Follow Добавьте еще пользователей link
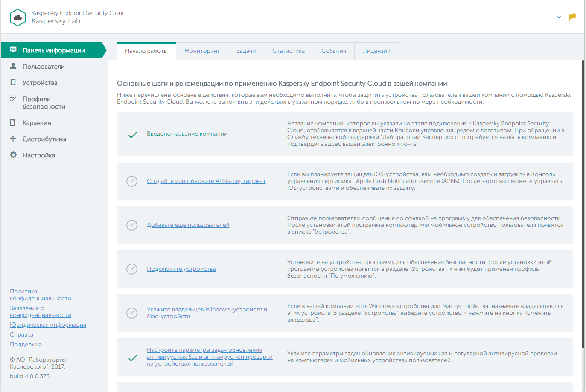Viewport: 586px width, 392px height. 188,225
